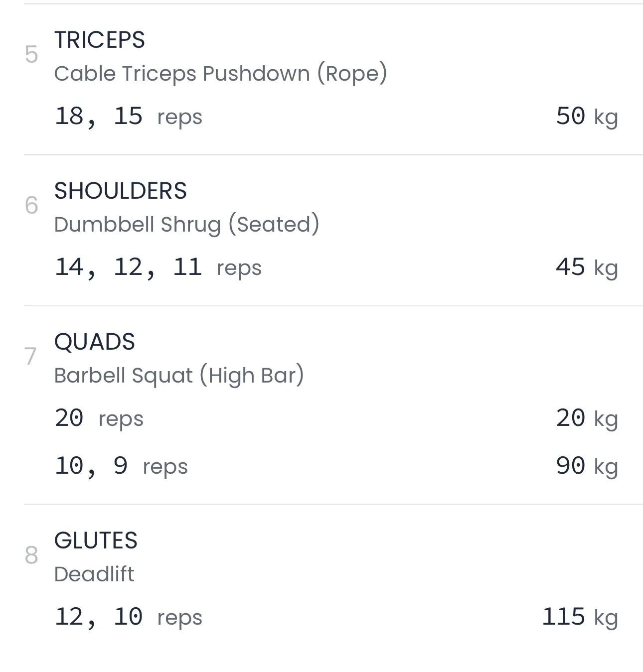Tap the 45 kg weight value
643x672 pixels.
pyautogui.click(x=586, y=268)
